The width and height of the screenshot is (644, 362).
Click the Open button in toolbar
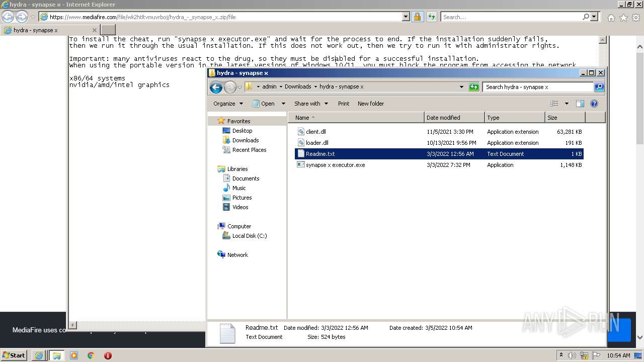pos(263,104)
